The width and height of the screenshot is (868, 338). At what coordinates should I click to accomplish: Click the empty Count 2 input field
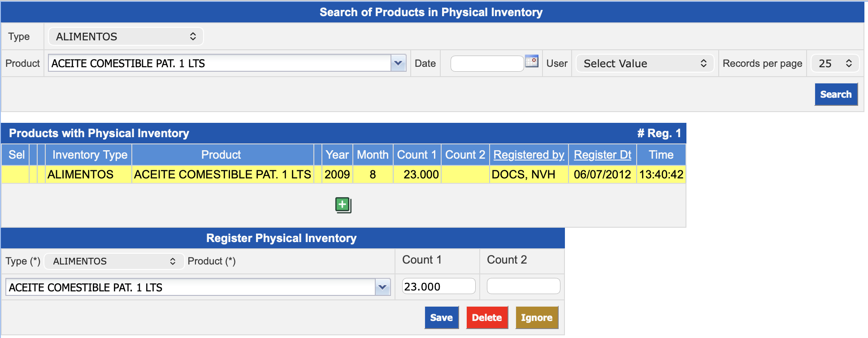(x=523, y=286)
